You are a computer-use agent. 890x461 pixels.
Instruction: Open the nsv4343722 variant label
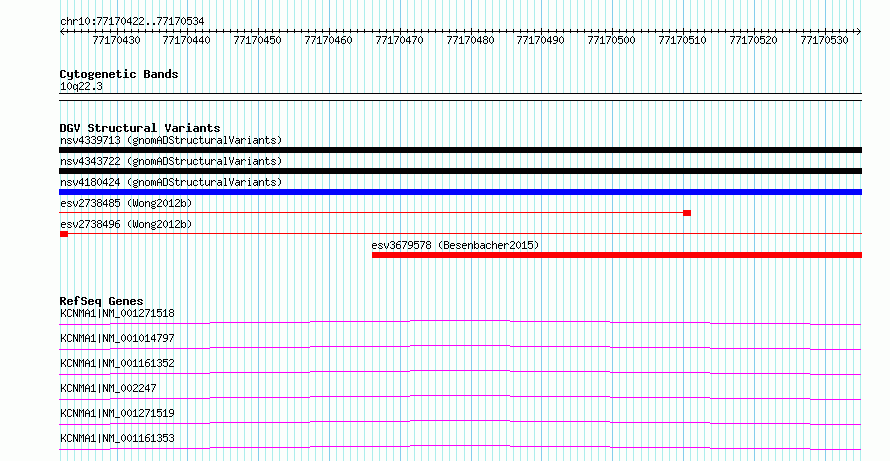171,161
